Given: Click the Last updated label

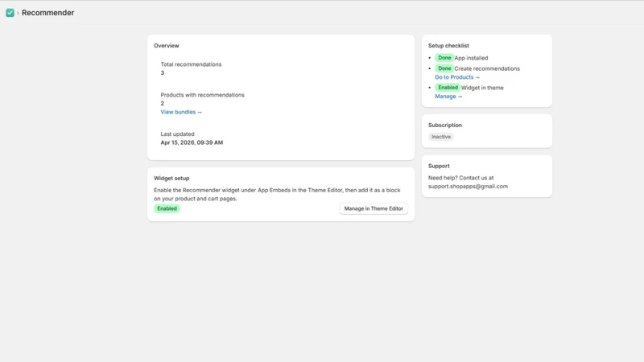Looking at the screenshot, I should (177, 134).
